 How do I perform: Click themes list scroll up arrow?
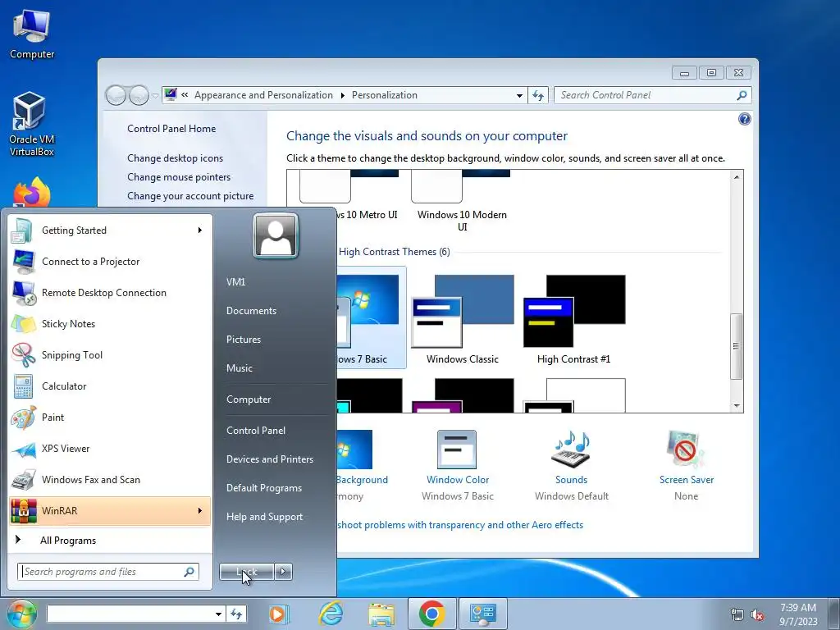click(x=737, y=177)
